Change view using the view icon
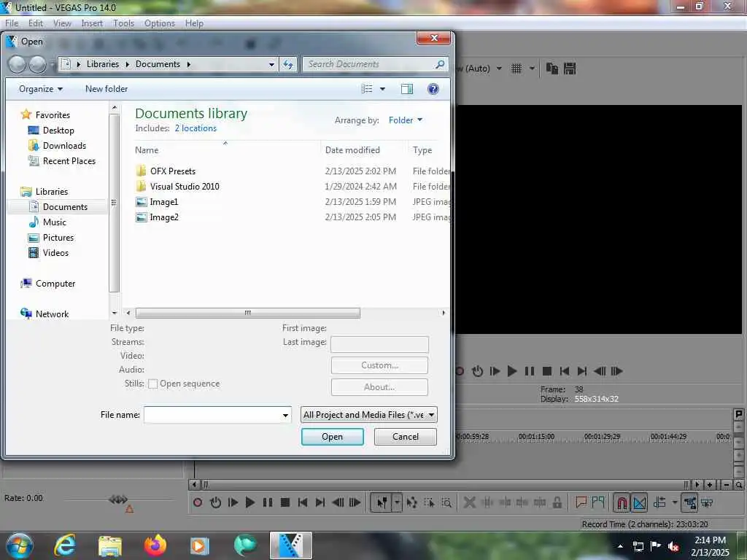This screenshot has height=560, width=747. click(x=367, y=89)
